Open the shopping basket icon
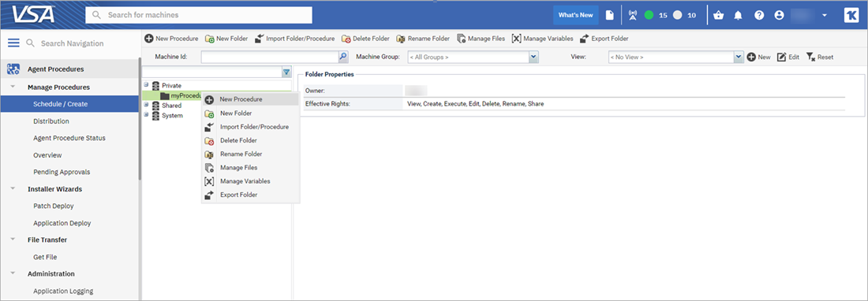The height and width of the screenshot is (301, 868). click(719, 16)
